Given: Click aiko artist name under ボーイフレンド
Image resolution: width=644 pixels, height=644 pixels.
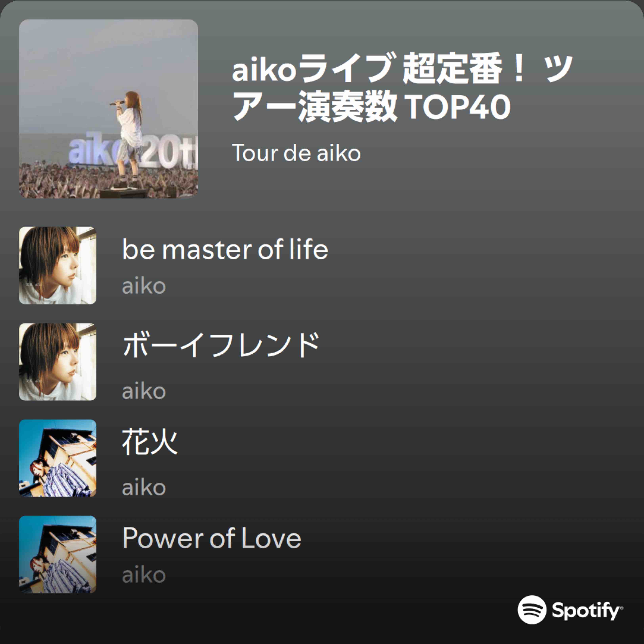Looking at the screenshot, I should [144, 391].
